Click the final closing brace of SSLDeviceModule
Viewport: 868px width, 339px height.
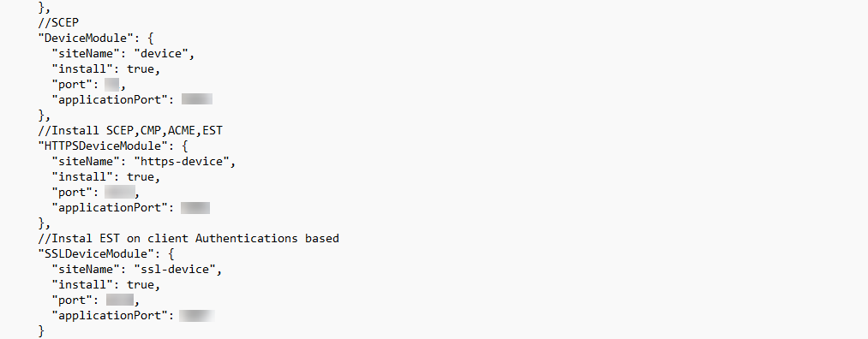tap(41, 331)
